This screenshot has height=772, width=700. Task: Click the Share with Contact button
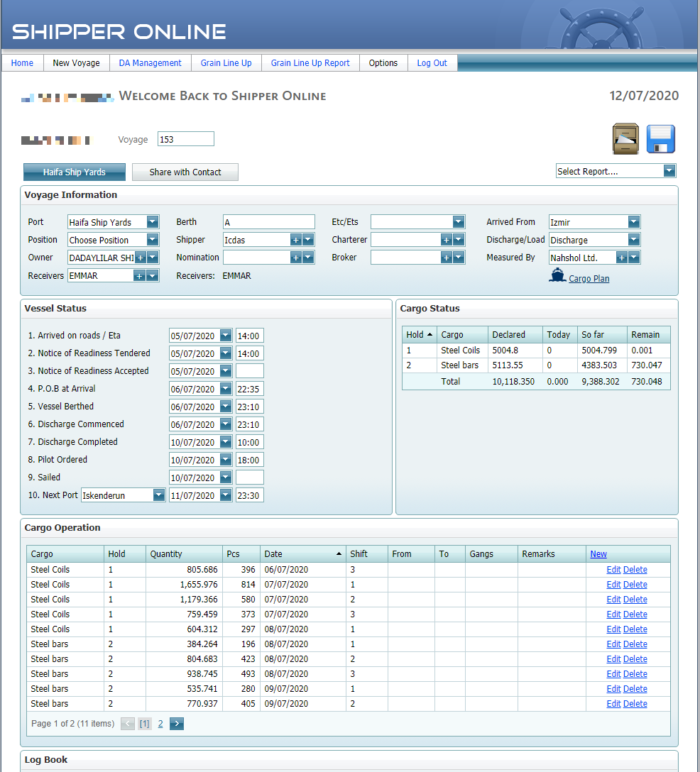point(185,172)
